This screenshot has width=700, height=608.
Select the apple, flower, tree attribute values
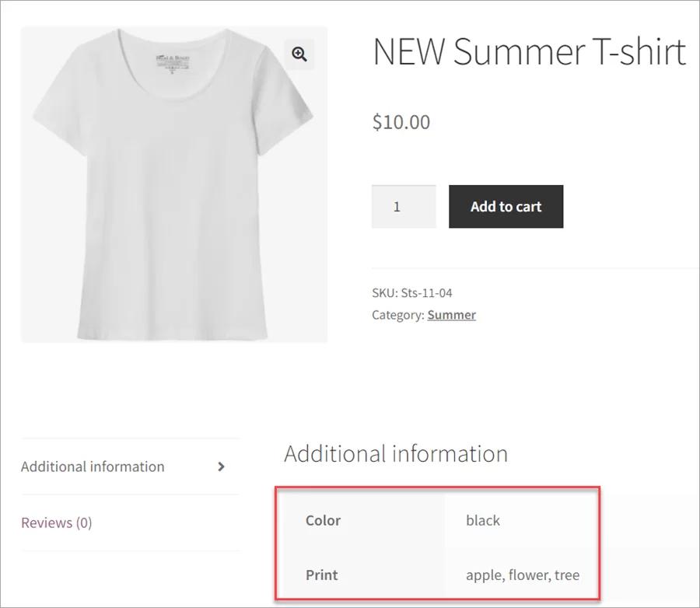(x=523, y=575)
